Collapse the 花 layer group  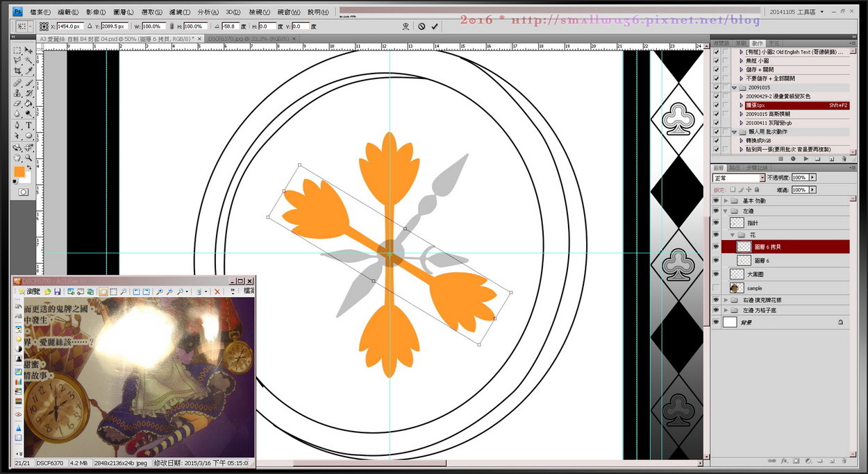tap(733, 235)
